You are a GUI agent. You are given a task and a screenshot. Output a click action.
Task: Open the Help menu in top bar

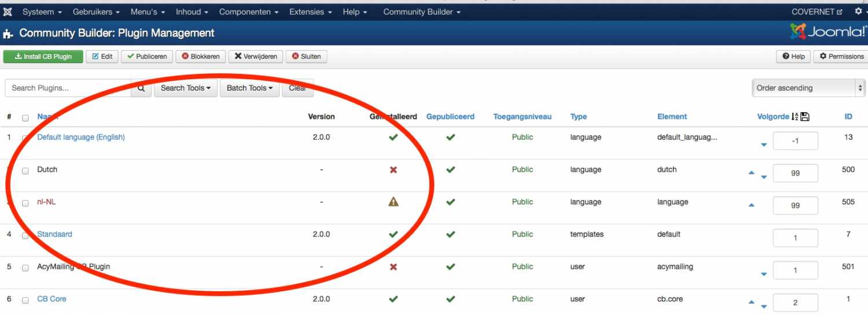[355, 12]
